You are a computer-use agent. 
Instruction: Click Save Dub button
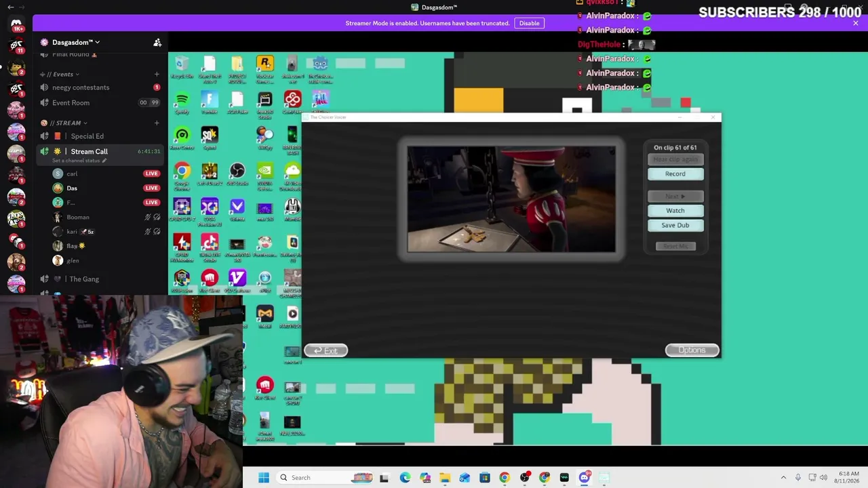coord(675,226)
